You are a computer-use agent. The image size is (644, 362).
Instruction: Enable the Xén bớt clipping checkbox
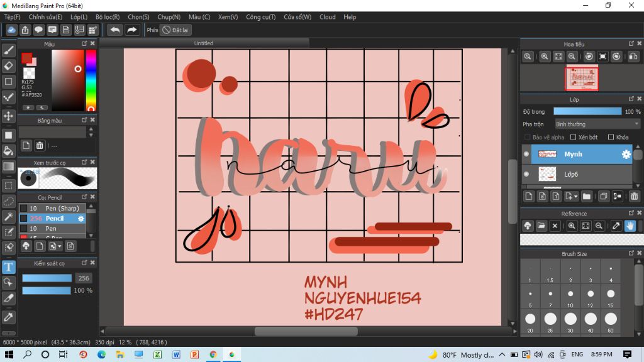click(x=574, y=137)
